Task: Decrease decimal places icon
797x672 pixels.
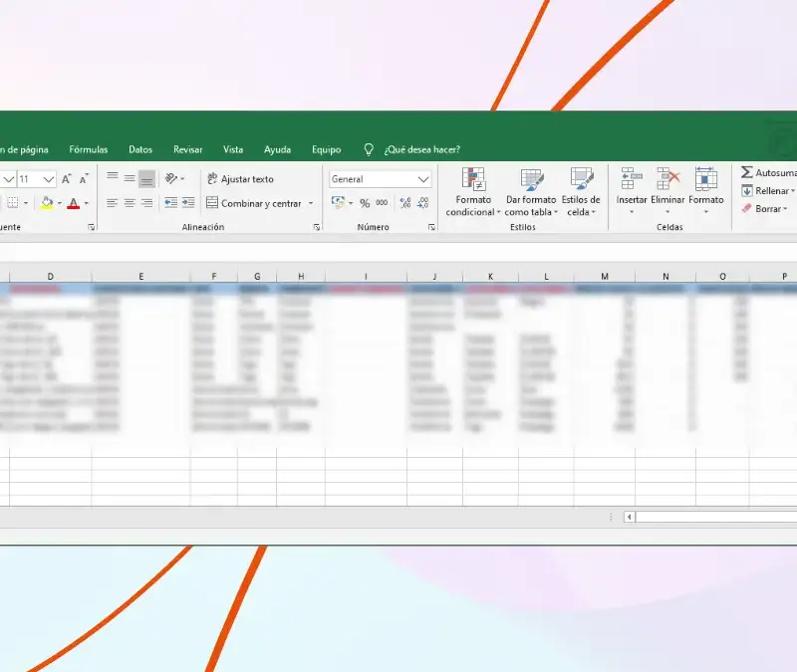Action: (x=422, y=203)
